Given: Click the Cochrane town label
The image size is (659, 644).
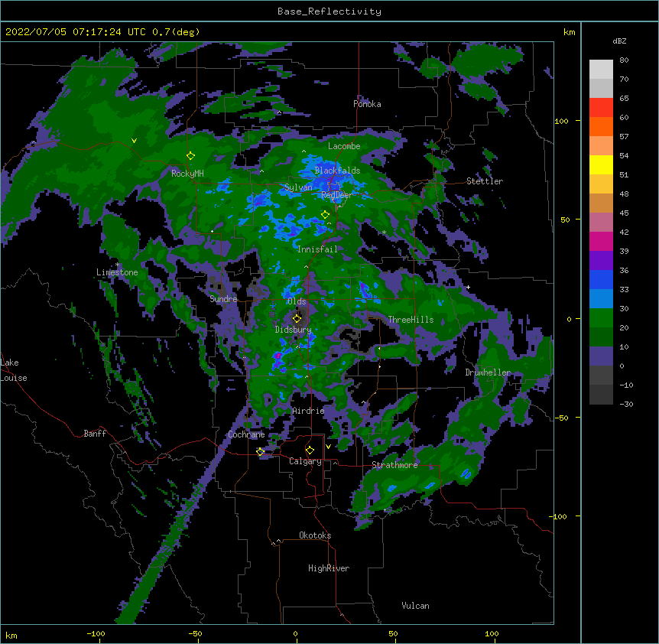Looking at the screenshot, I should click(246, 434).
